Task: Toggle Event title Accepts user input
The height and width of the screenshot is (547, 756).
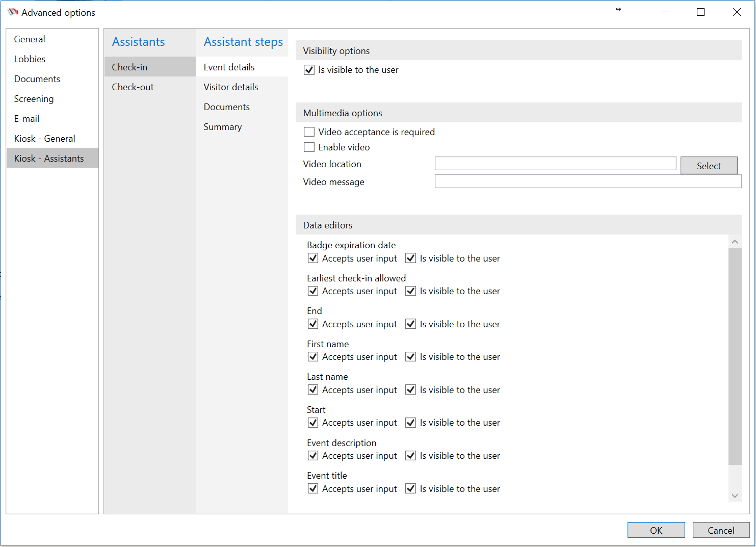Action: (x=313, y=489)
